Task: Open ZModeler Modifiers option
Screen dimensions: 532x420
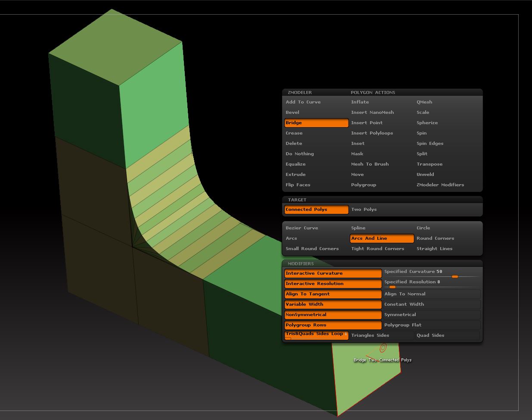Action: pos(440,185)
